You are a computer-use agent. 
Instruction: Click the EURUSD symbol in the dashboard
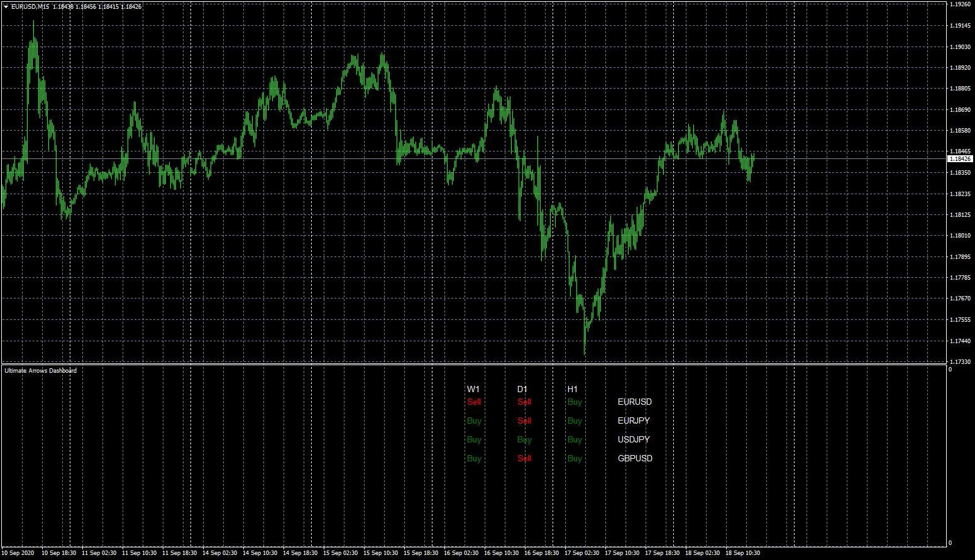635,402
